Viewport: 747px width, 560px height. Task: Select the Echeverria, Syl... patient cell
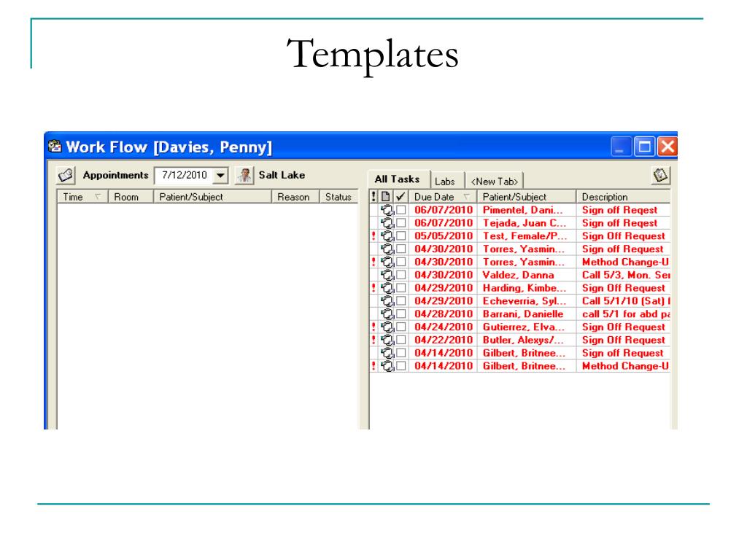(x=527, y=301)
